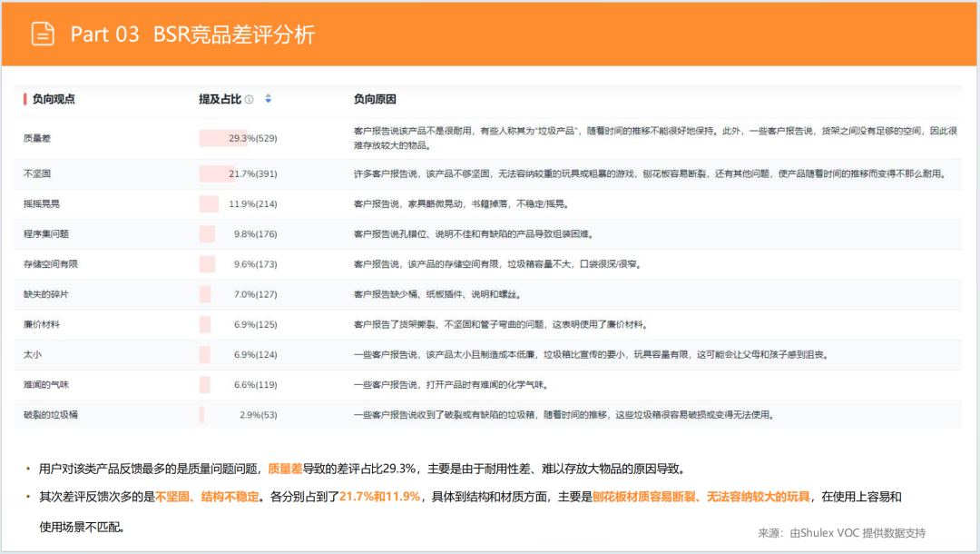The width and height of the screenshot is (980, 554).
Task: Click the document icon in the orange Part 03 header
Action: click(x=41, y=32)
